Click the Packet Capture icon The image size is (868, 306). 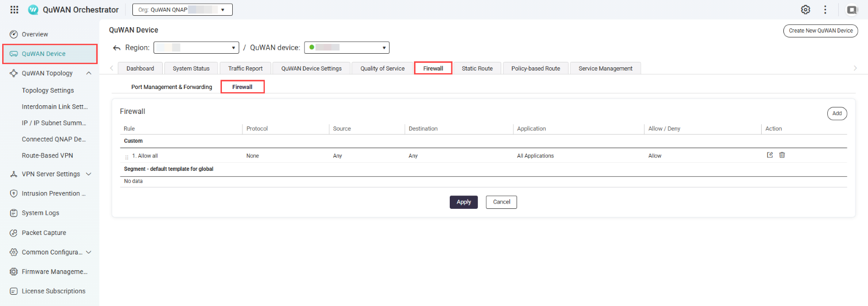coord(14,233)
